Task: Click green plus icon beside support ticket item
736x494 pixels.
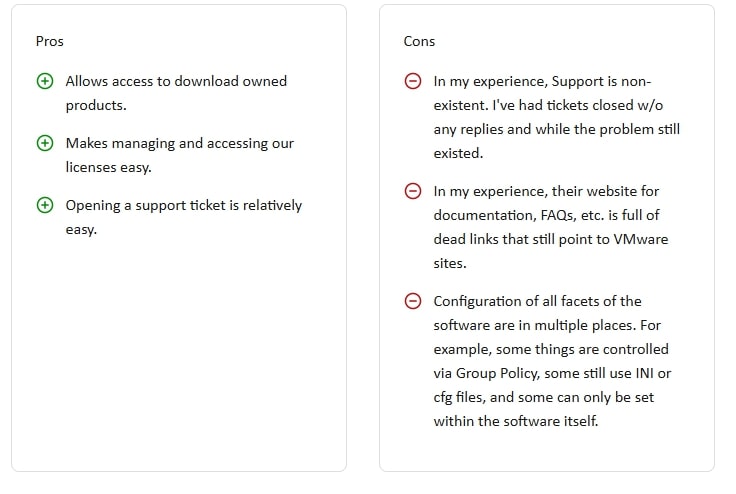Action: click(44, 205)
